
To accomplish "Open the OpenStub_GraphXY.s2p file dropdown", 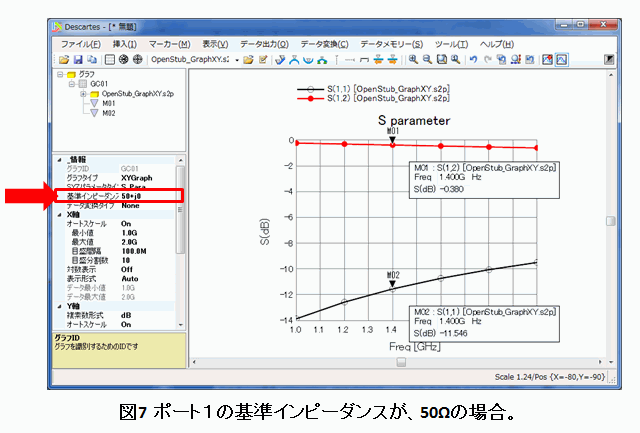I will [x=236, y=60].
